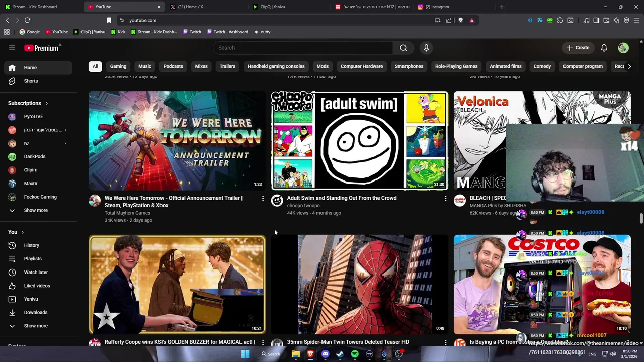Image resolution: width=644 pixels, height=362 pixels.
Task: Select the Gaming category chip
Action: point(118,66)
